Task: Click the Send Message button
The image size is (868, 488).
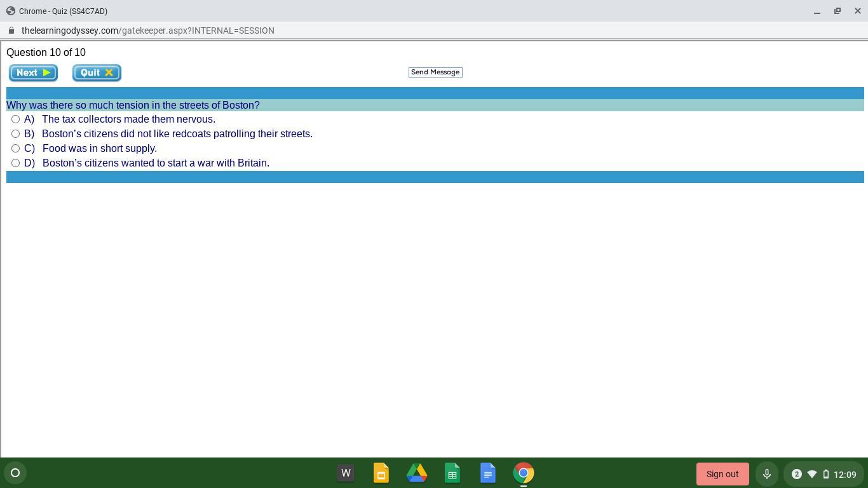Action: tap(435, 72)
